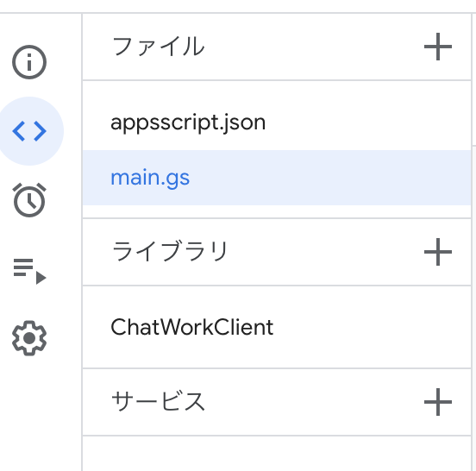This screenshot has height=471, width=476.
Task: Switch to the Editor code brackets icon
Action: point(29,131)
